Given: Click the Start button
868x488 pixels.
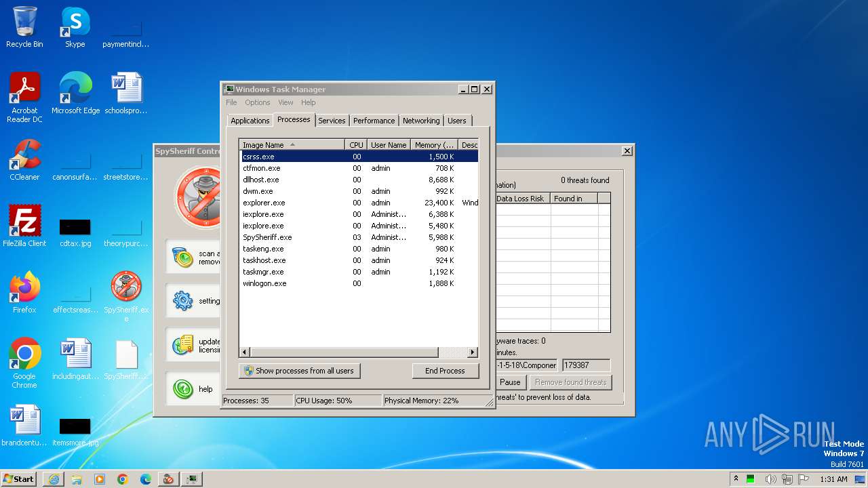Looking at the screenshot, I should pyautogui.click(x=18, y=479).
